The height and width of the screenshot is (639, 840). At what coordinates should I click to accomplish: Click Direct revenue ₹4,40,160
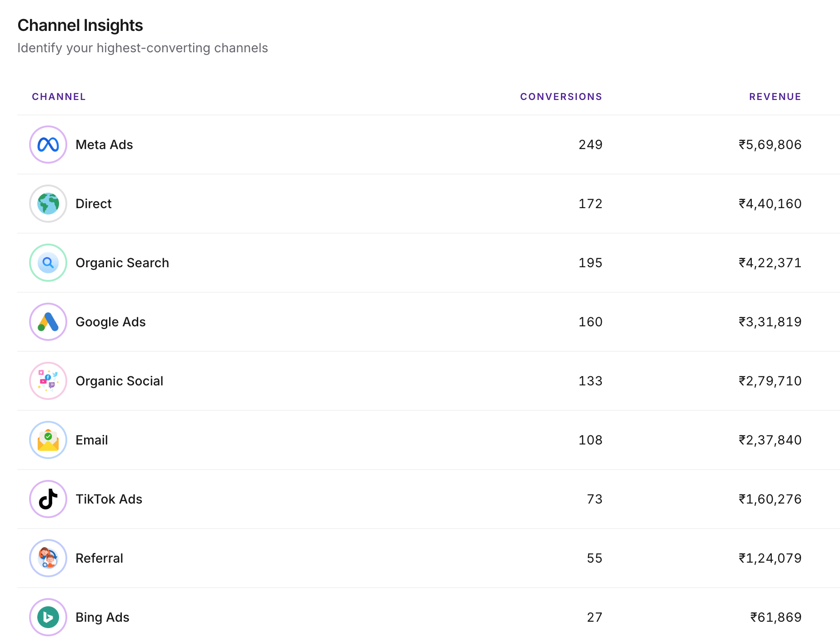pyautogui.click(x=770, y=204)
